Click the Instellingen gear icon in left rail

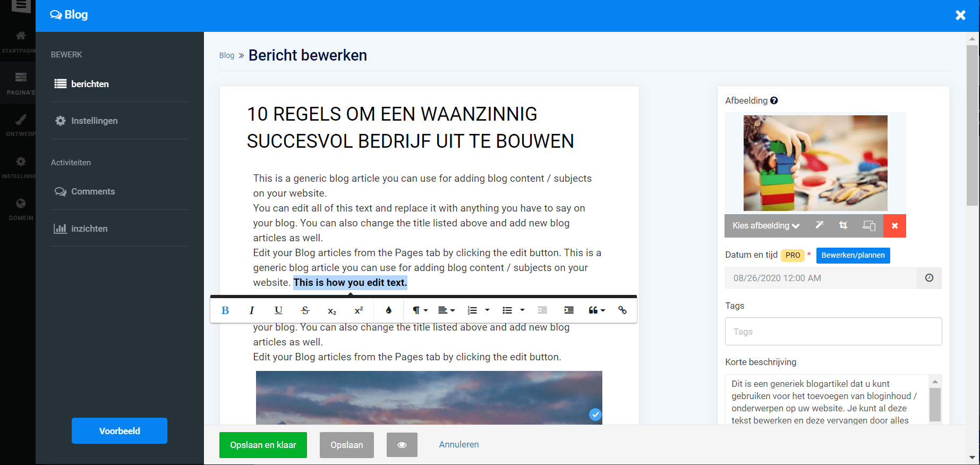(21, 162)
